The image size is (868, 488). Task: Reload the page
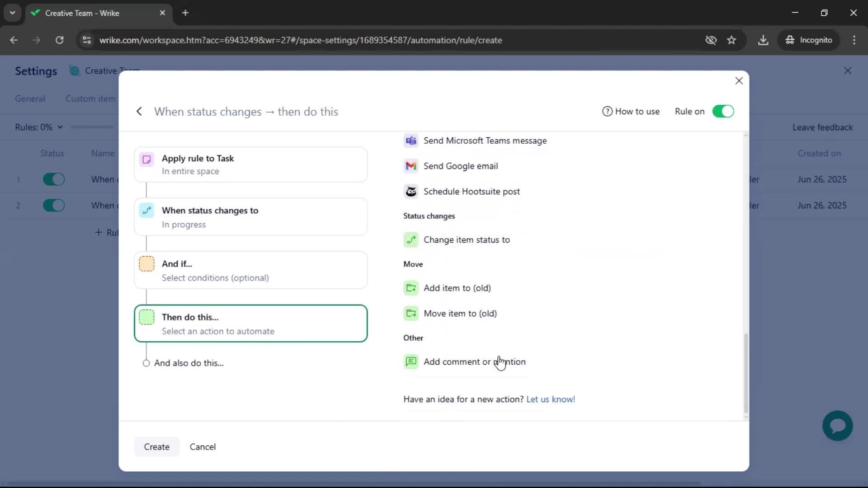coord(59,40)
